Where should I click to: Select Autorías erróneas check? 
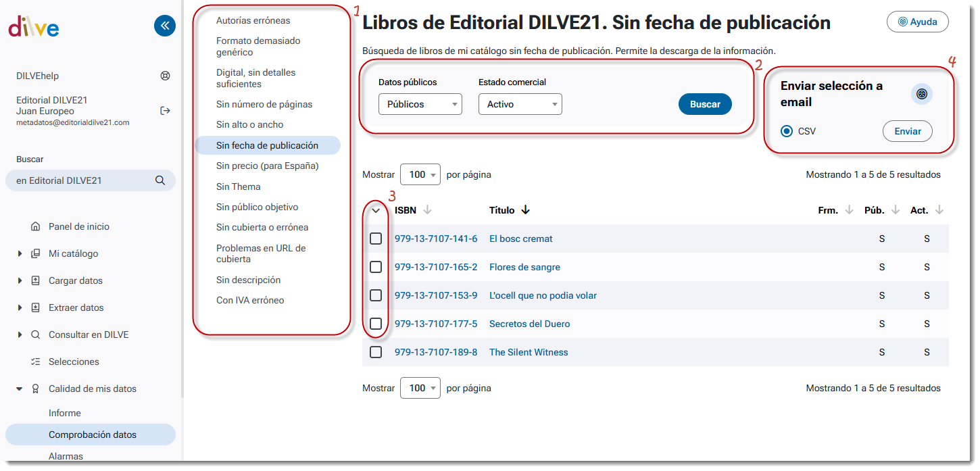[x=253, y=20]
